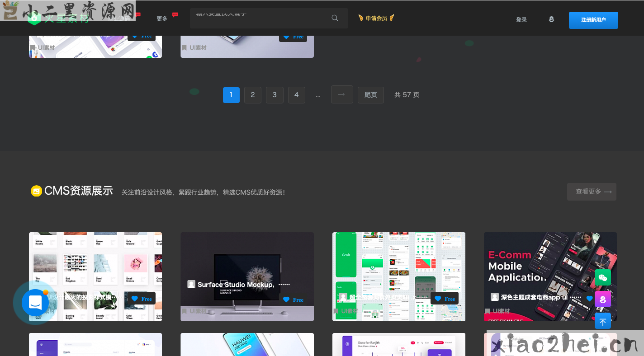644x356 pixels.
Task: Click the yellow CMS资源展示 section icon
Action: [36, 191]
